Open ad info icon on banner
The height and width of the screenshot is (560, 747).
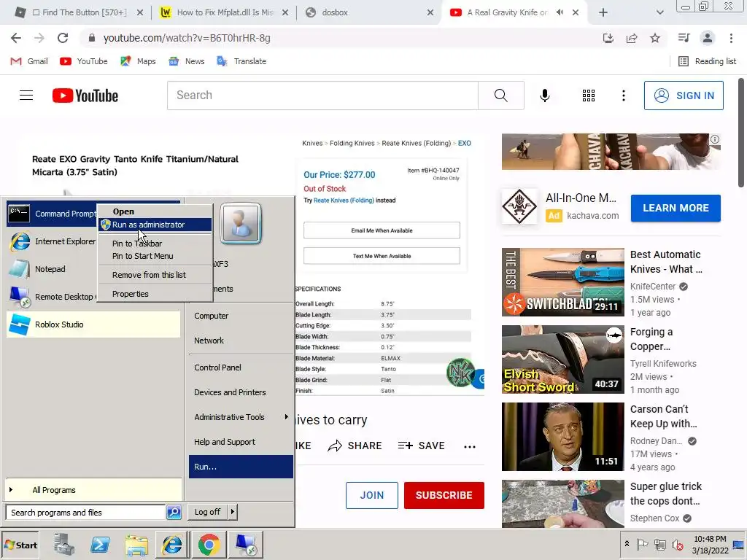point(715,139)
